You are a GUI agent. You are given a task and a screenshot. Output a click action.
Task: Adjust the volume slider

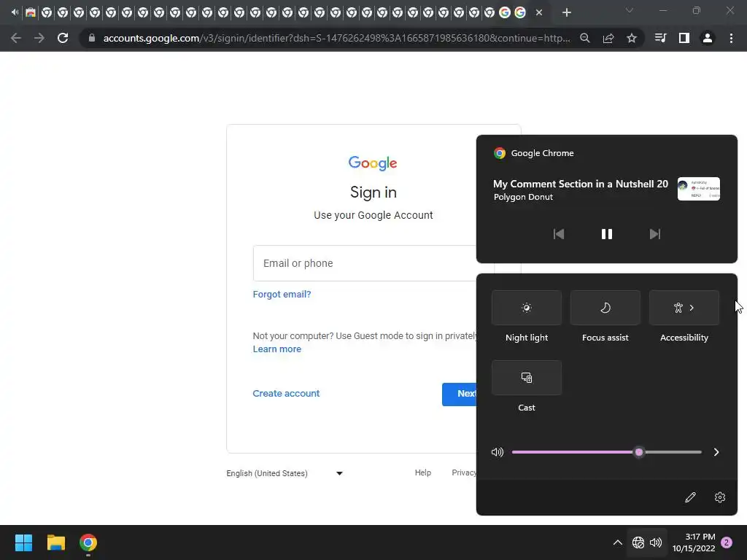tap(606, 452)
